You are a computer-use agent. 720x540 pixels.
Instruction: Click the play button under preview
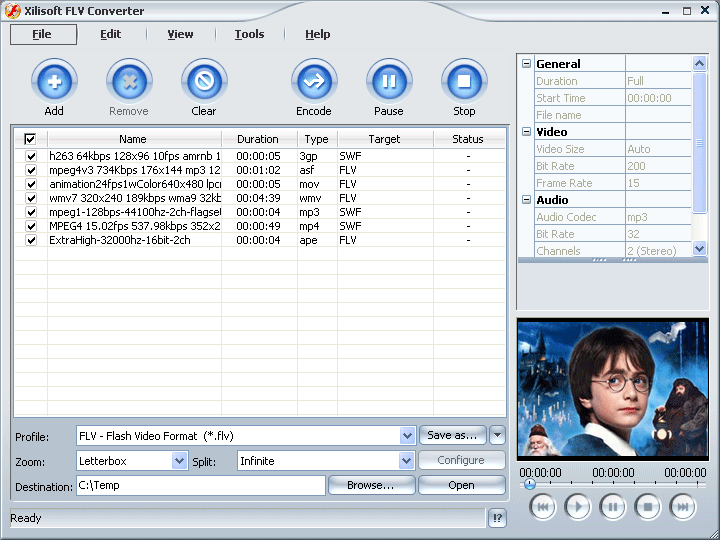(578, 507)
